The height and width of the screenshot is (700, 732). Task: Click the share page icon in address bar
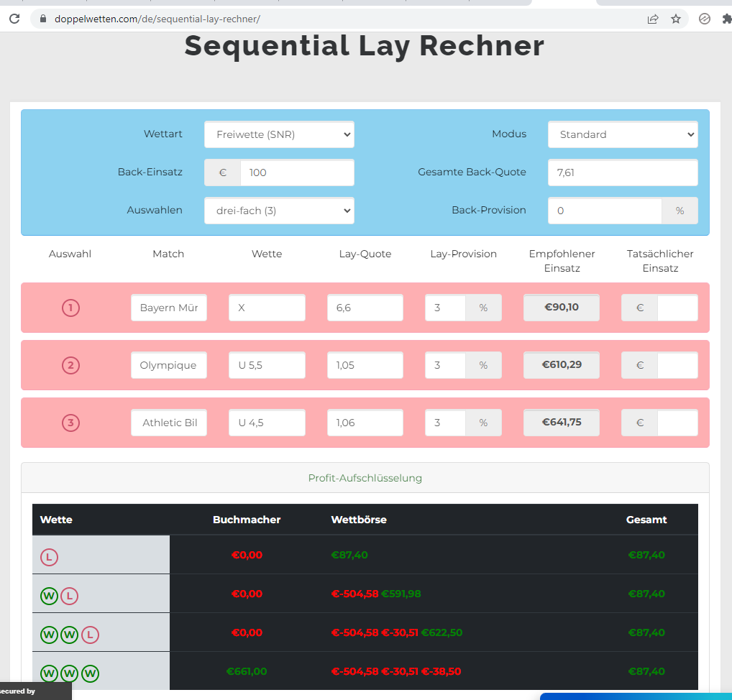[653, 19]
